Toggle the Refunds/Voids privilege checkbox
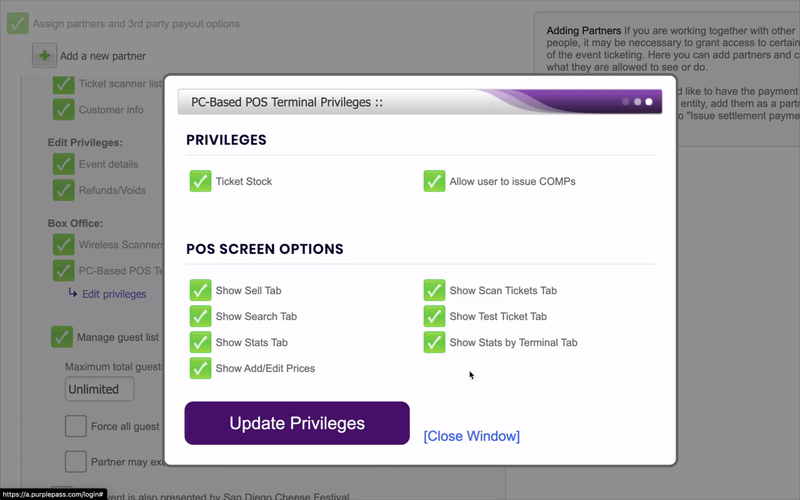The width and height of the screenshot is (800, 500). pos(62,189)
